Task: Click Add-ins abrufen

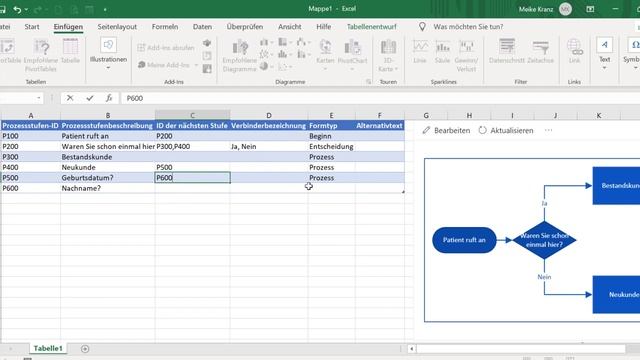Action: click(166, 48)
